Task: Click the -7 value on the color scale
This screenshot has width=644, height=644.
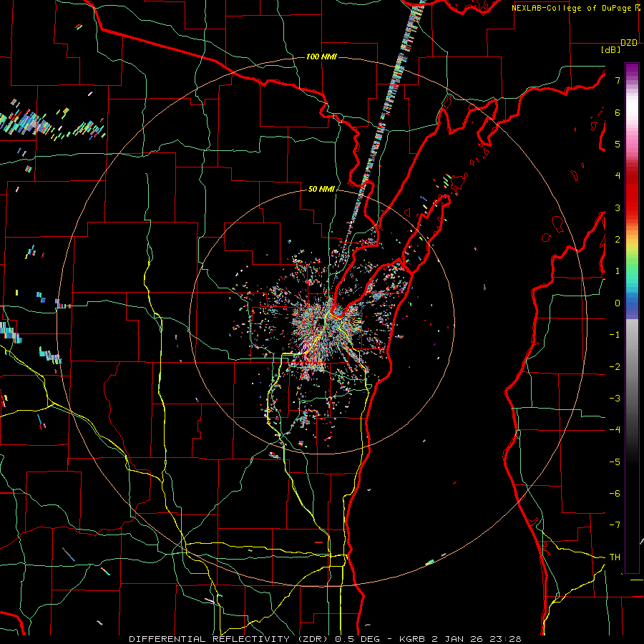Action: 615,525
